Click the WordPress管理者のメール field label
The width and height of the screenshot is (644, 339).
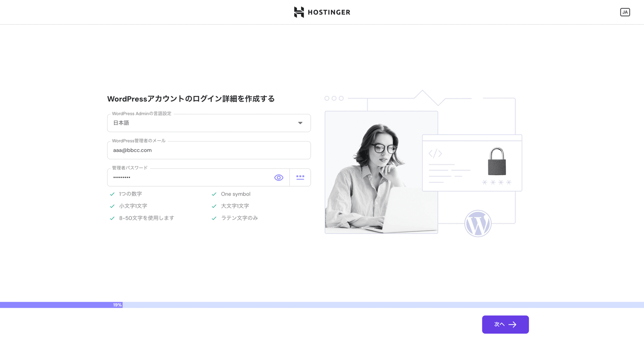point(139,141)
